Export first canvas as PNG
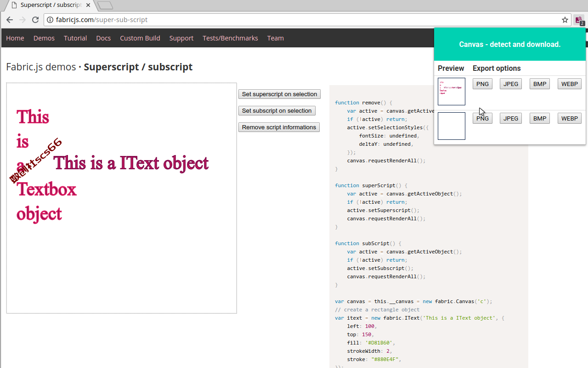 coord(482,84)
